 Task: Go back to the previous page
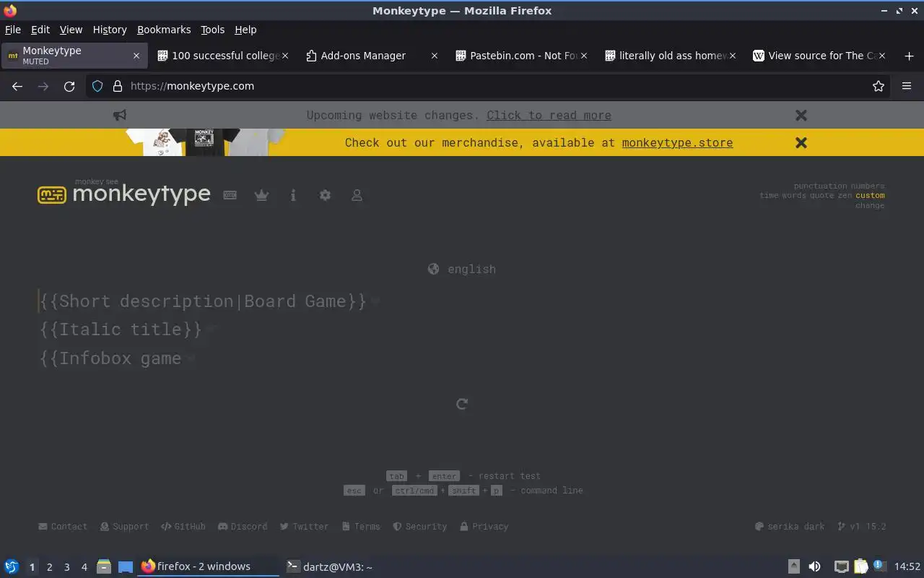click(17, 86)
